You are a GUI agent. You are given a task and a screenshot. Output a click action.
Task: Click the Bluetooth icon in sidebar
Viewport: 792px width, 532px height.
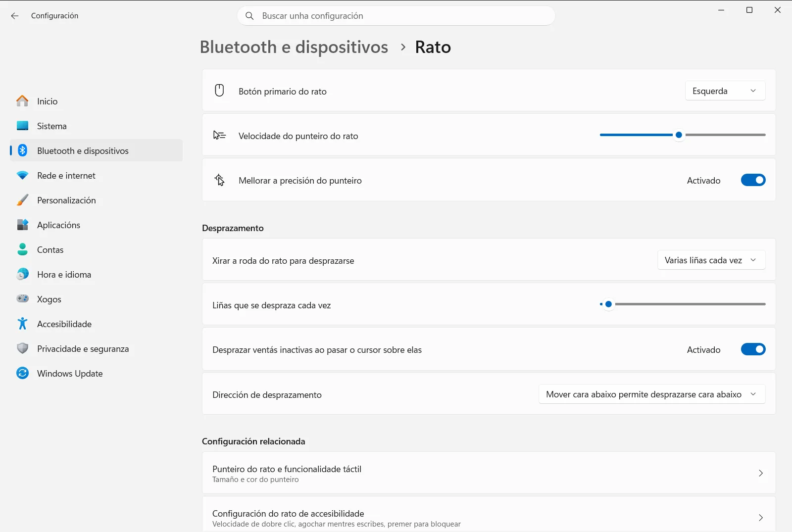[x=22, y=150]
